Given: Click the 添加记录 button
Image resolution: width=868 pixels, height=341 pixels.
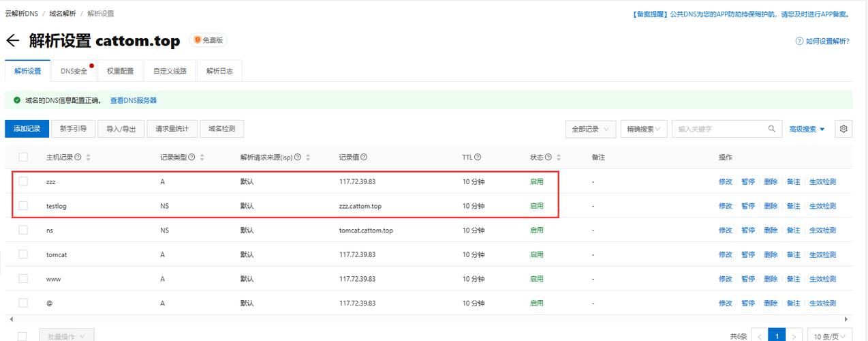Looking at the screenshot, I should coord(27,129).
